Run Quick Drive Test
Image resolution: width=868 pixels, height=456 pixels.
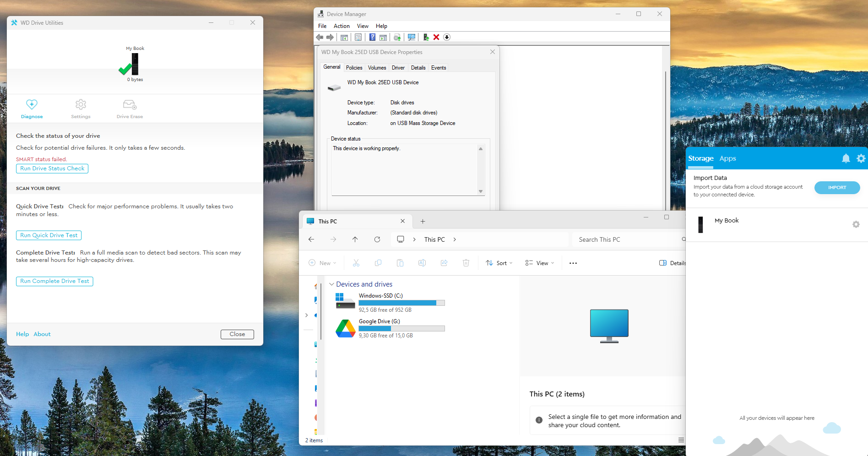tap(49, 235)
